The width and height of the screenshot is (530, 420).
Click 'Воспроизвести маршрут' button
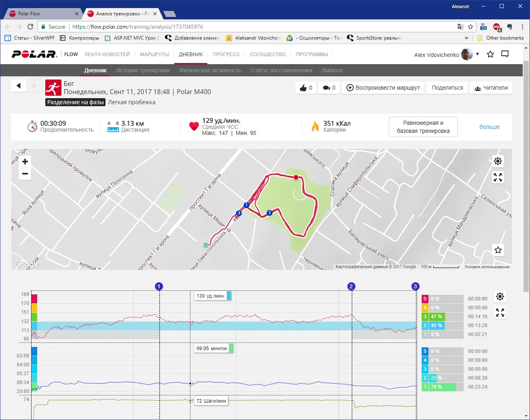tap(383, 88)
